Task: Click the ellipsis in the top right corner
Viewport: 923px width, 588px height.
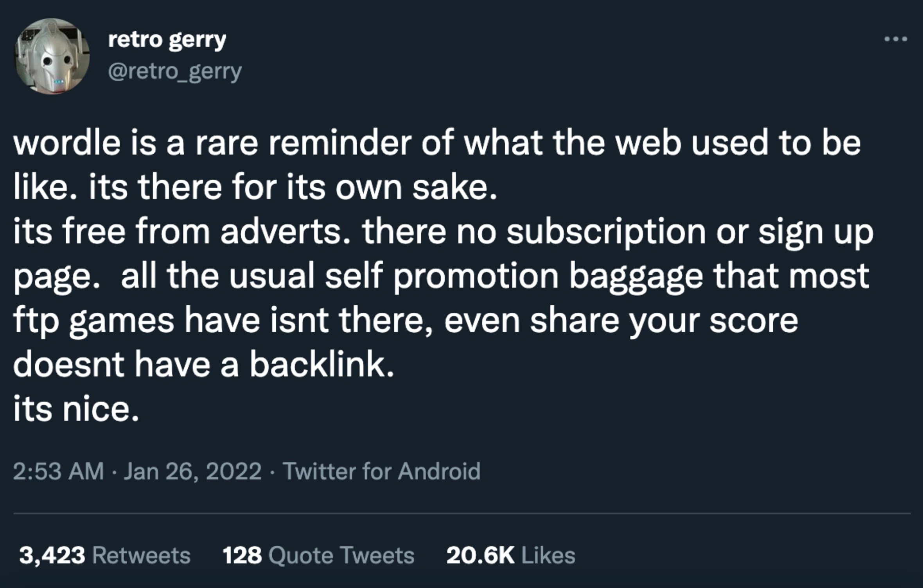Action: tap(895, 38)
